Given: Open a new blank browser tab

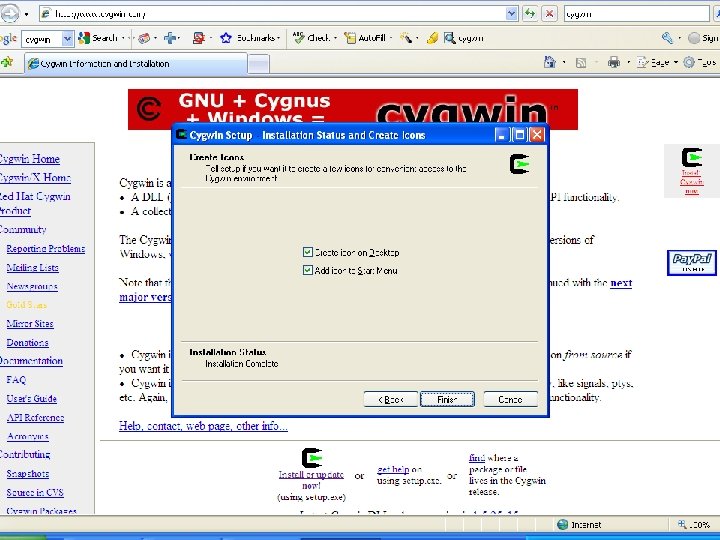Looking at the screenshot, I should click(x=259, y=64).
